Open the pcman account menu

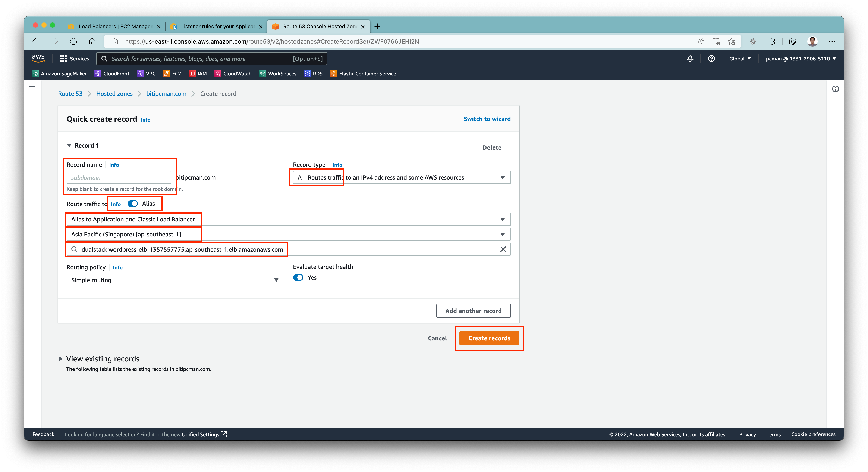click(x=801, y=59)
